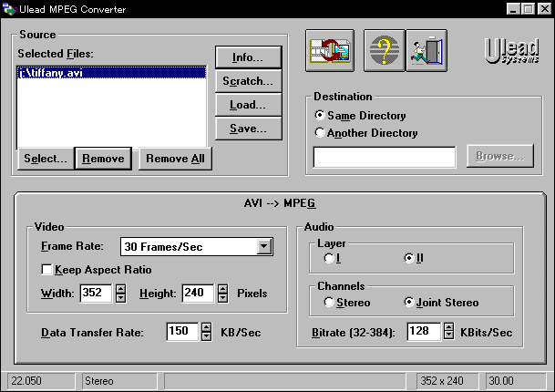This screenshot has height=392, width=555.
Task: Click the AVI --> MPEG heading
Action: [x=280, y=203]
